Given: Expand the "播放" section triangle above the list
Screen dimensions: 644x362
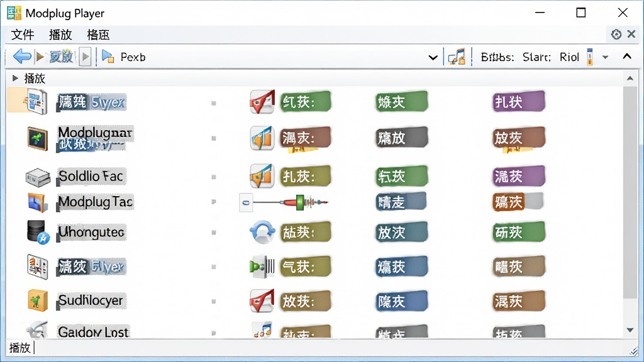Looking at the screenshot, I should [x=15, y=78].
